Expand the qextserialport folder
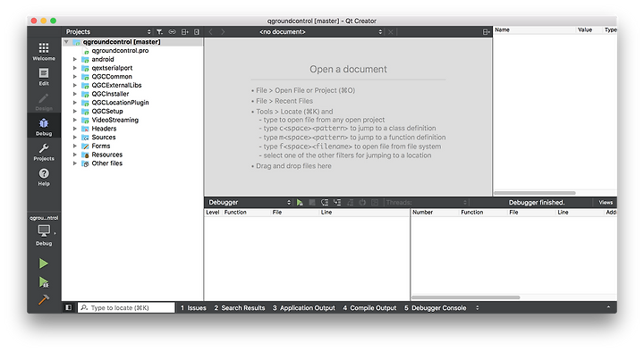This screenshot has width=644, height=352. click(75, 68)
